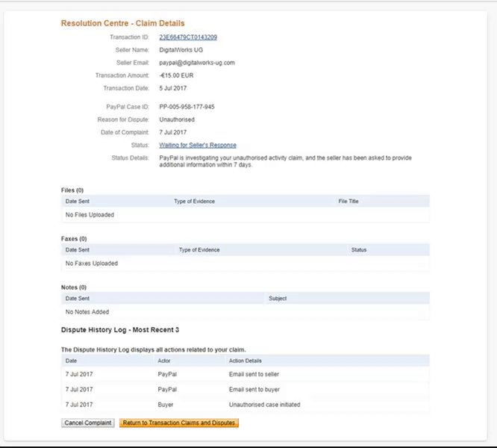Click the Date Sent header in Faxes table
The height and width of the screenshot is (448, 497).
click(x=78, y=250)
